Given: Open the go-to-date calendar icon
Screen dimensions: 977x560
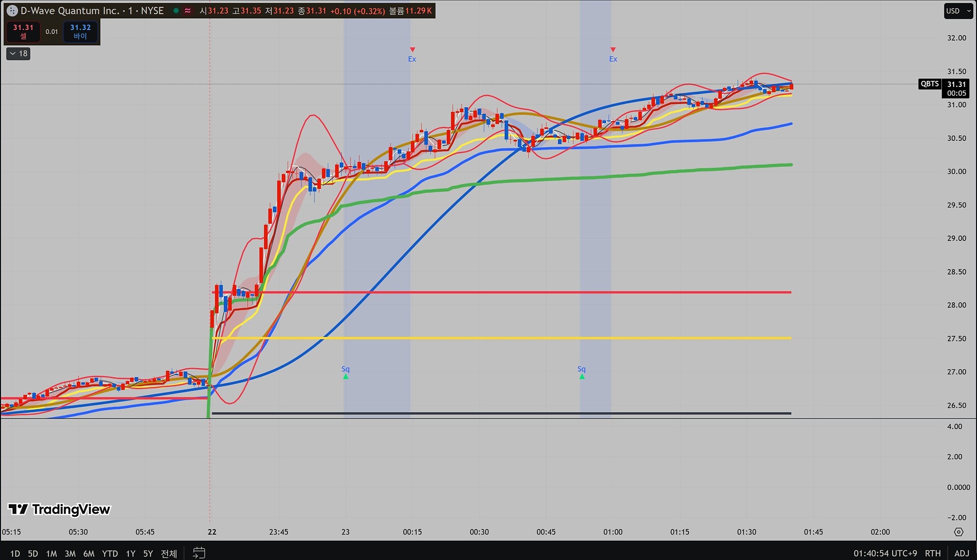Looking at the screenshot, I should tap(199, 553).
